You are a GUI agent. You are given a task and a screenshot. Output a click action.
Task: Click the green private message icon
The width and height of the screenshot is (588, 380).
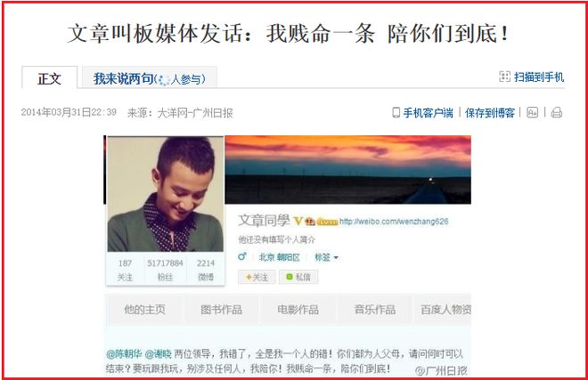click(290, 277)
